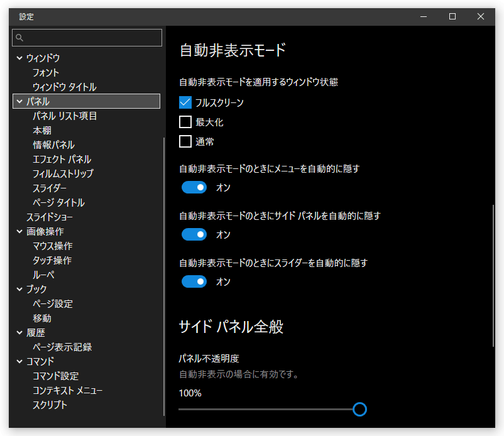The width and height of the screenshot is (504, 436).
Task: Open the コマンド設定 entry
Action: tap(55, 376)
